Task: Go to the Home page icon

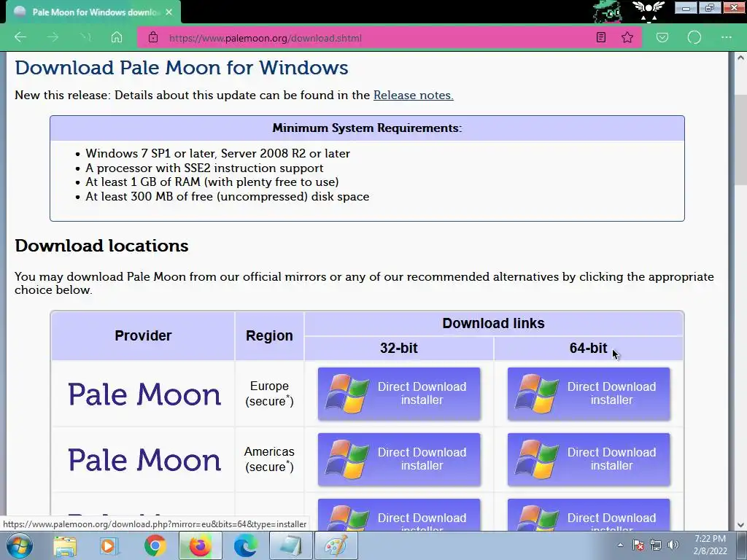Action: pos(117,37)
